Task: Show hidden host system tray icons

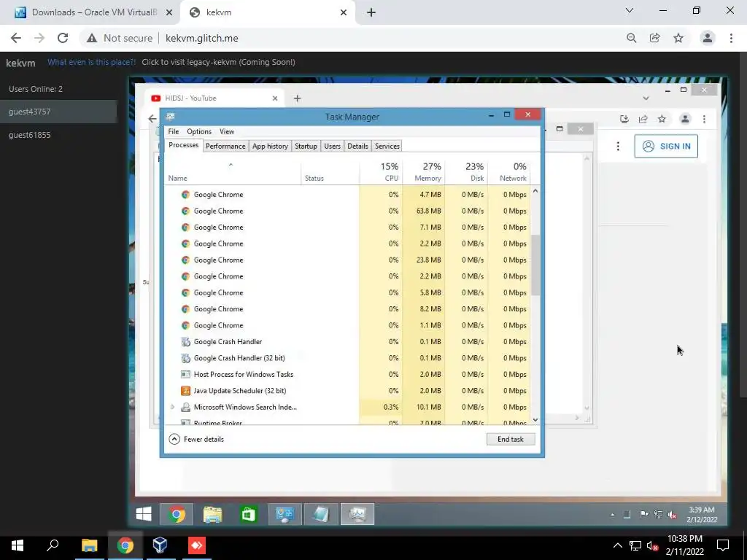Action: click(x=617, y=545)
